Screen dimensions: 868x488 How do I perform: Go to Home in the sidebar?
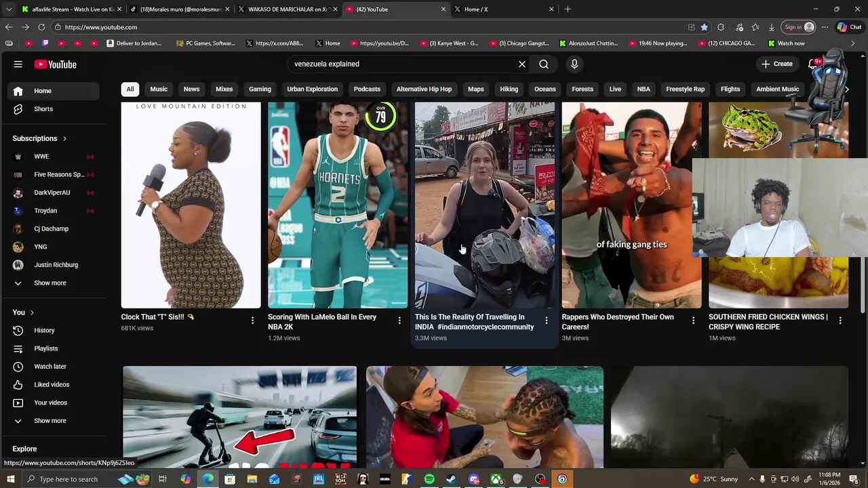pos(54,91)
